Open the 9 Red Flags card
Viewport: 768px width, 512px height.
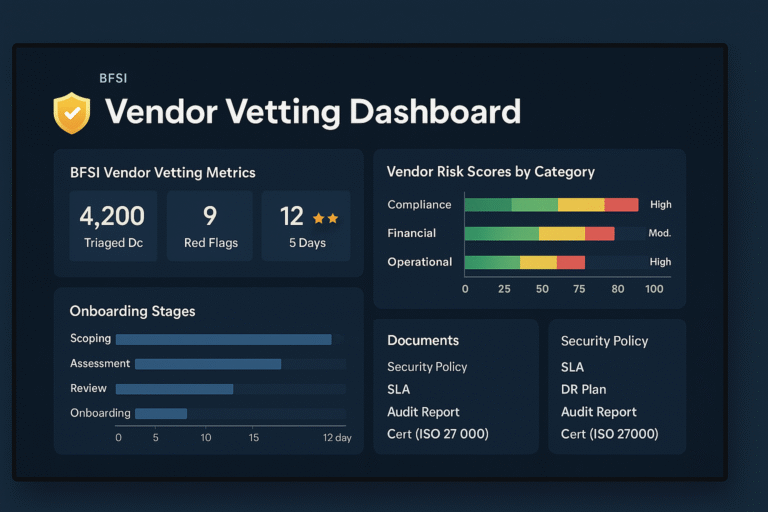(210, 226)
